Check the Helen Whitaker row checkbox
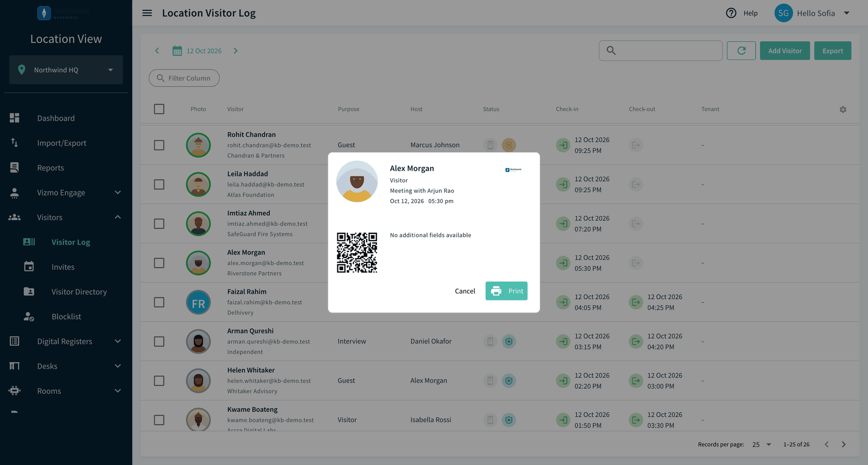This screenshot has width=868, height=465. [159, 381]
